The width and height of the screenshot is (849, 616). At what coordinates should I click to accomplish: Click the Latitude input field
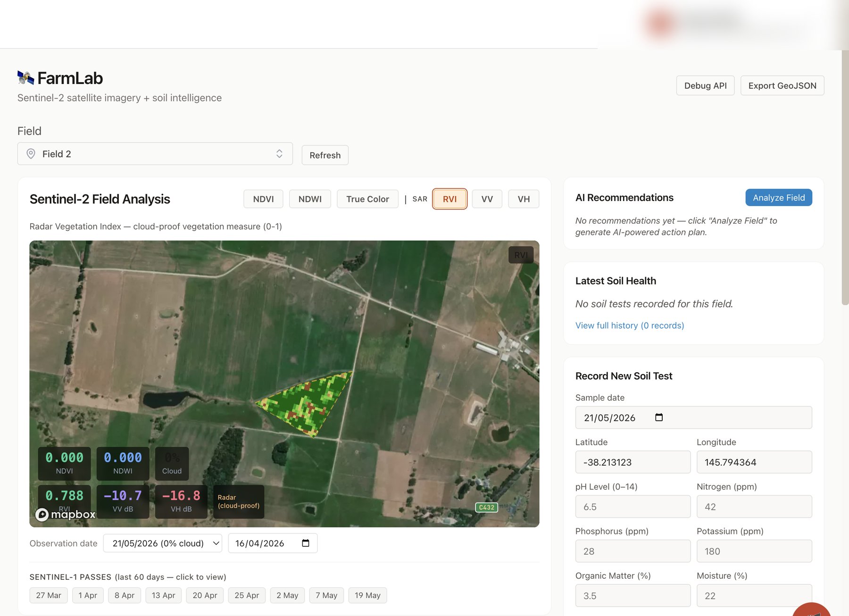point(633,462)
